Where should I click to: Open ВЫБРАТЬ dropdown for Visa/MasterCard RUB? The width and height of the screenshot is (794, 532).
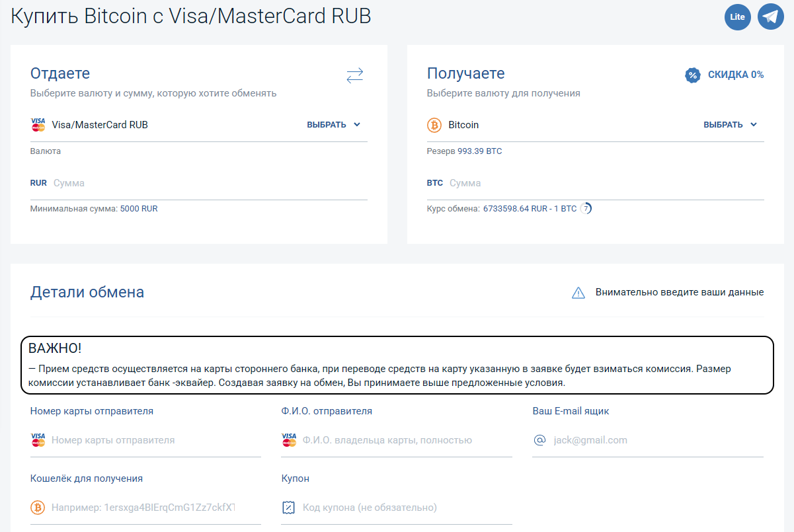334,125
